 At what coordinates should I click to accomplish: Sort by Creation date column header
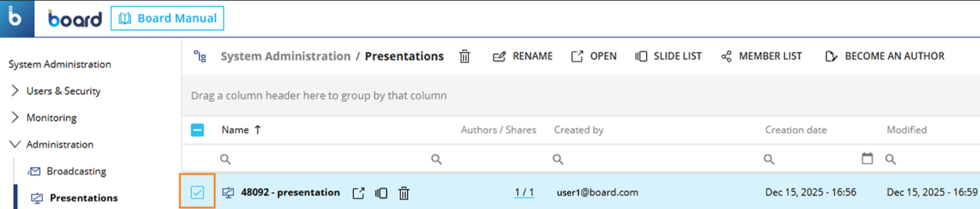click(x=796, y=130)
